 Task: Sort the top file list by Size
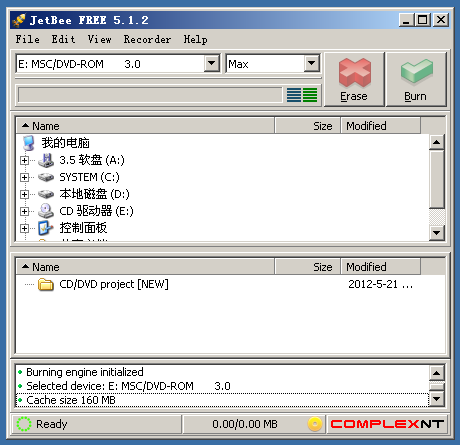coord(307,126)
